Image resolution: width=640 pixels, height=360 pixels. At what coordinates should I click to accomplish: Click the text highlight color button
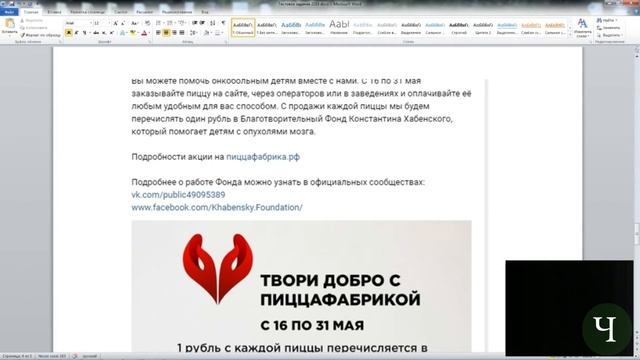click(132, 33)
